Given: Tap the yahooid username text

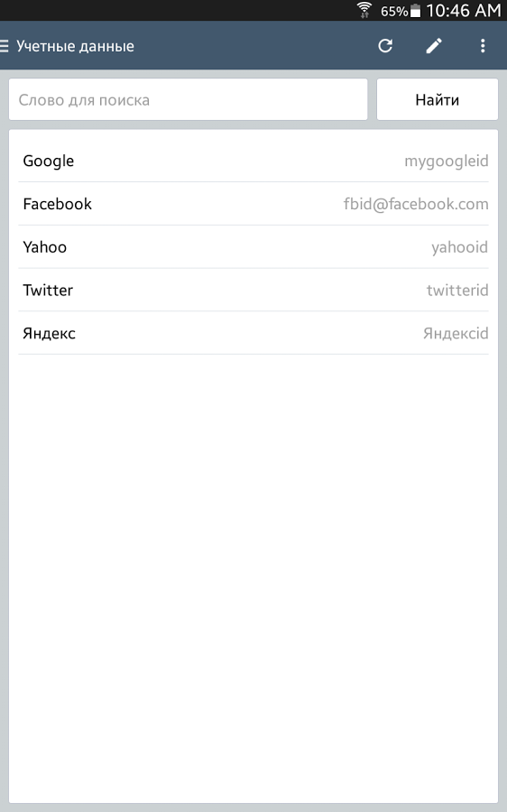Looking at the screenshot, I should 460,247.
